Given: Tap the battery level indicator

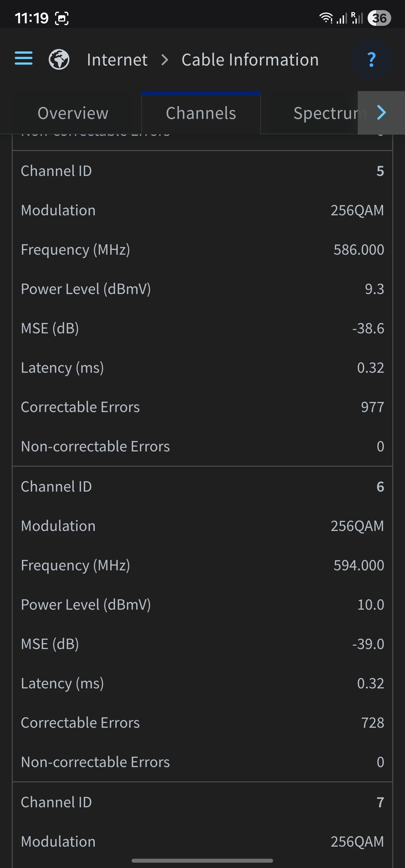Looking at the screenshot, I should [379, 18].
